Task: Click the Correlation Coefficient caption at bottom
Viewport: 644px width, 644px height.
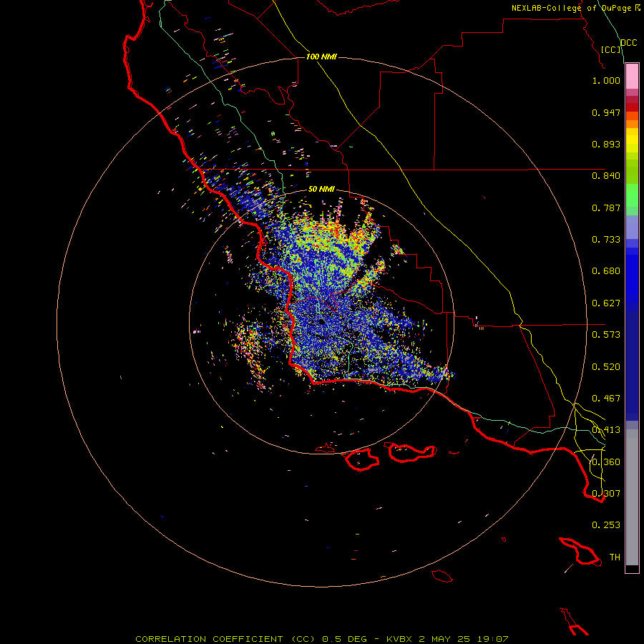Action: point(322,639)
